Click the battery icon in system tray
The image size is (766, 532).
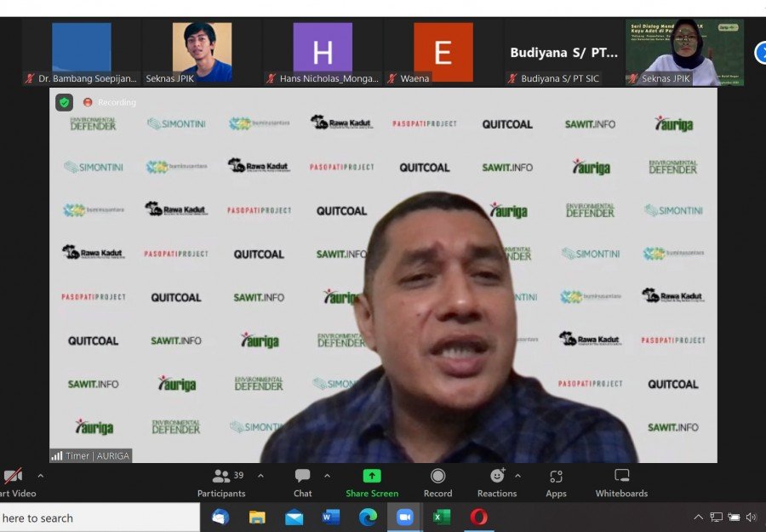pyautogui.click(x=734, y=518)
